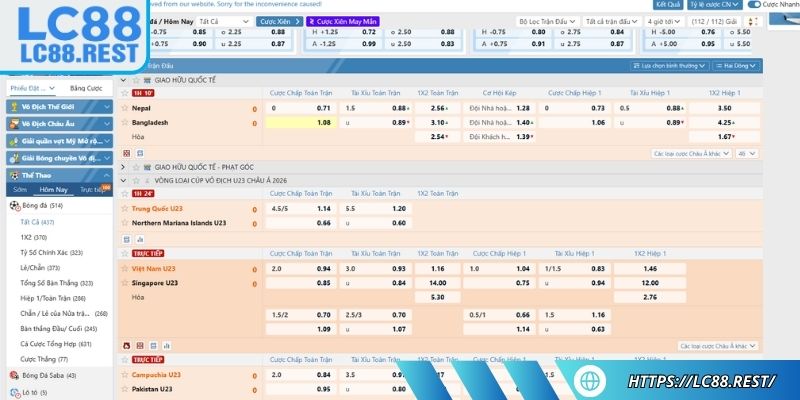The width and height of the screenshot is (800, 400).
Task: Collapse the GIAO HỮU QUỐC TẾ league
Action: point(123,81)
